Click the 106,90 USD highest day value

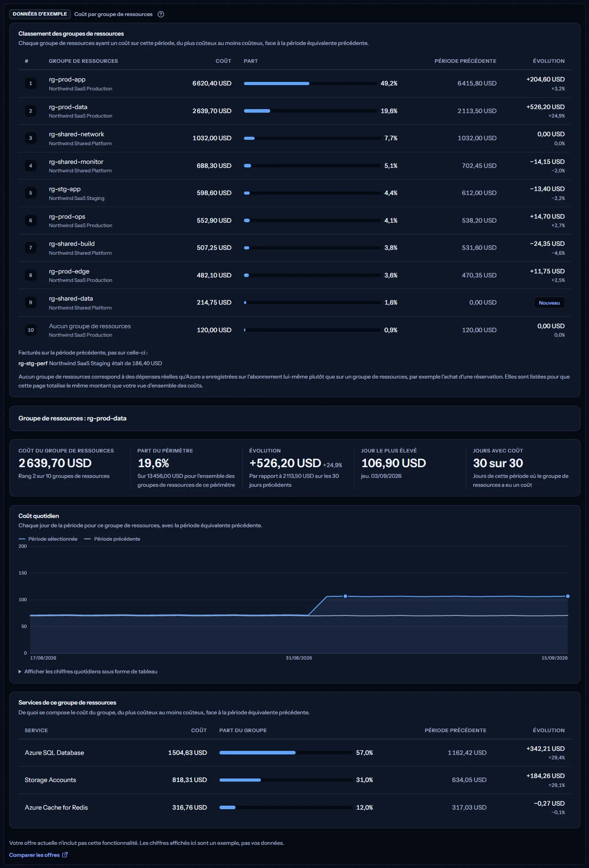click(x=394, y=463)
